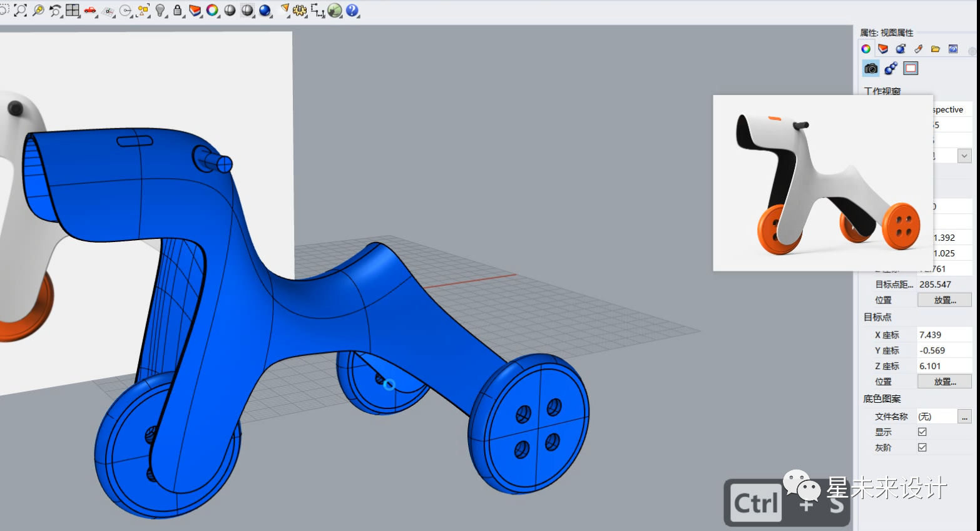This screenshot has height=531, width=980.
Task: Click the Zoom Selected toolbar icon
Action: (38, 11)
